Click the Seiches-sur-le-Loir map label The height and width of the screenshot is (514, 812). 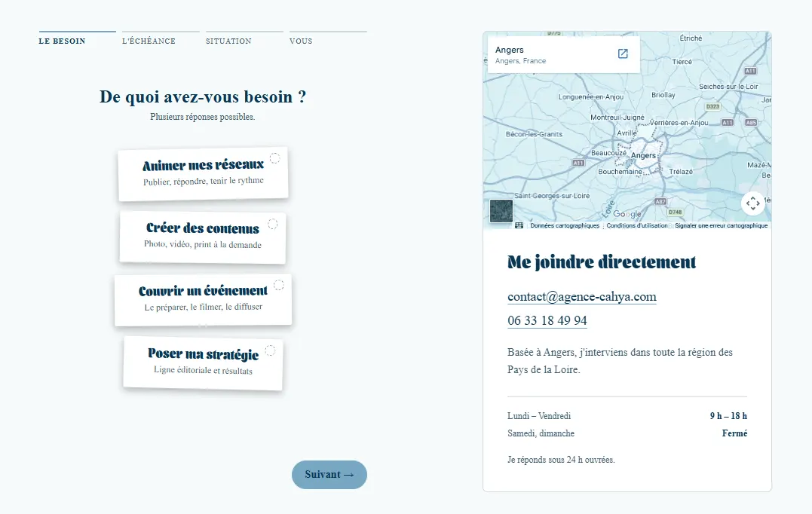[728, 87]
